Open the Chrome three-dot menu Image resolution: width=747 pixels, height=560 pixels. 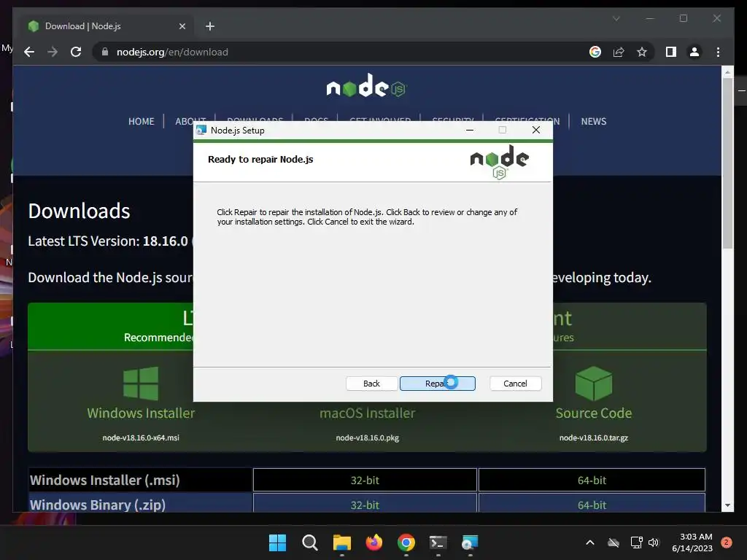718,52
